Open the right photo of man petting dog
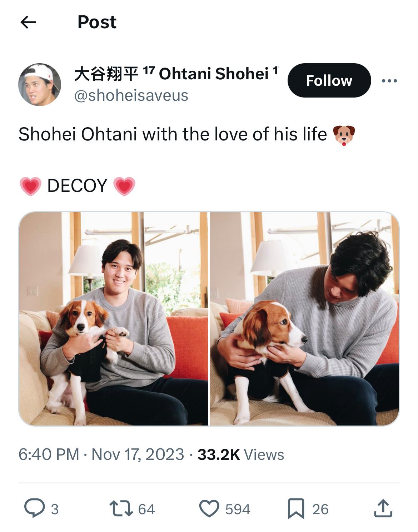The height and width of the screenshot is (532, 418). [304, 319]
